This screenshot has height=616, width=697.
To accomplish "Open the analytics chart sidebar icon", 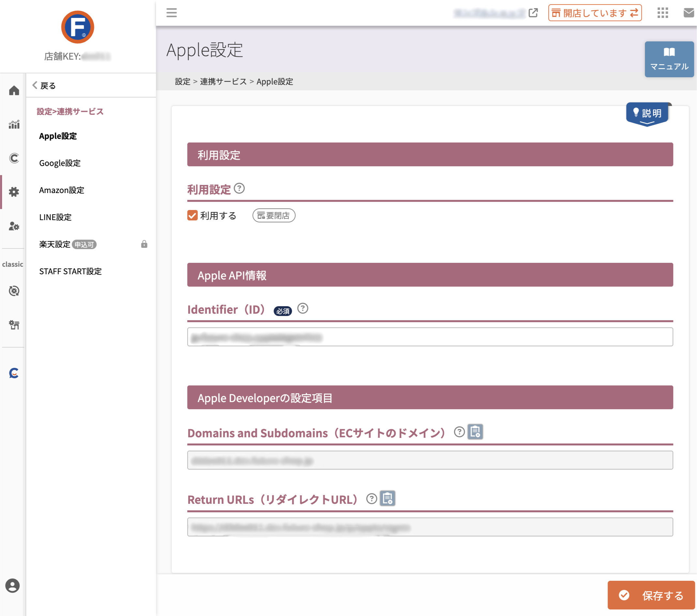I will click(14, 125).
